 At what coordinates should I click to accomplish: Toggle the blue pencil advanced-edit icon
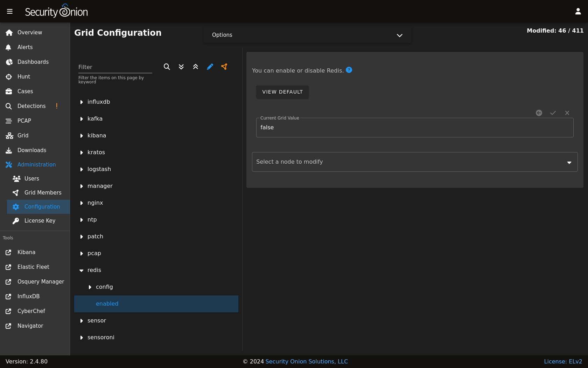210,67
